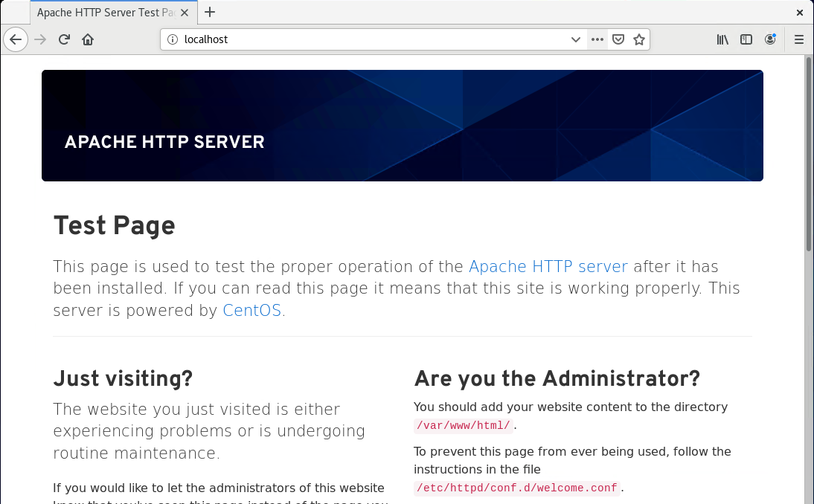This screenshot has width=814, height=504.
Task: Open the Library history and bookmarks icon
Action: coord(722,39)
